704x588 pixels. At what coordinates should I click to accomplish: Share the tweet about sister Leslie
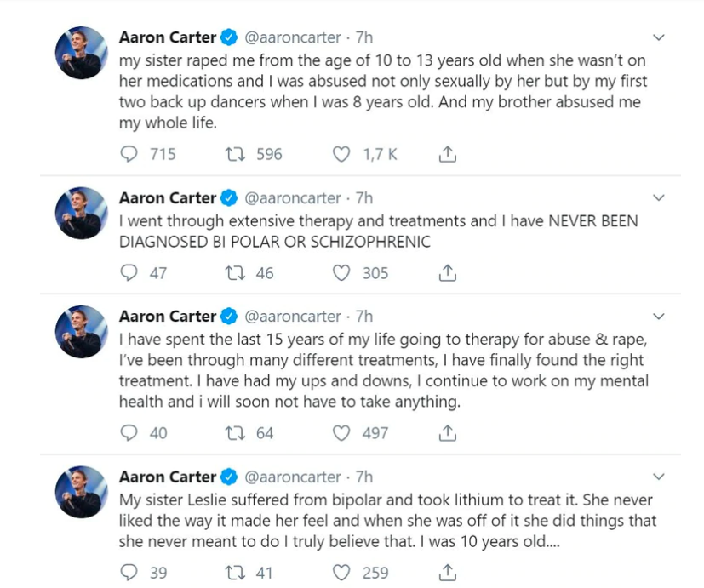pyautogui.click(x=447, y=572)
